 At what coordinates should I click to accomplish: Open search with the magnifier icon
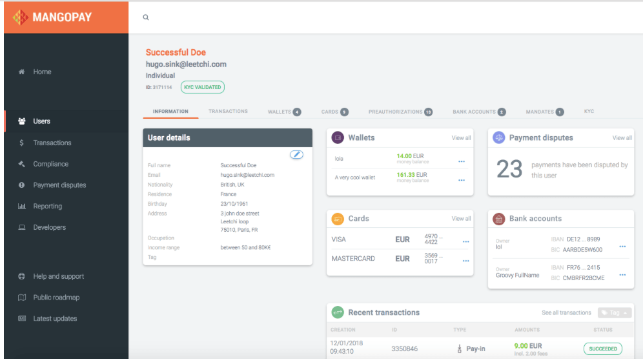[145, 17]
